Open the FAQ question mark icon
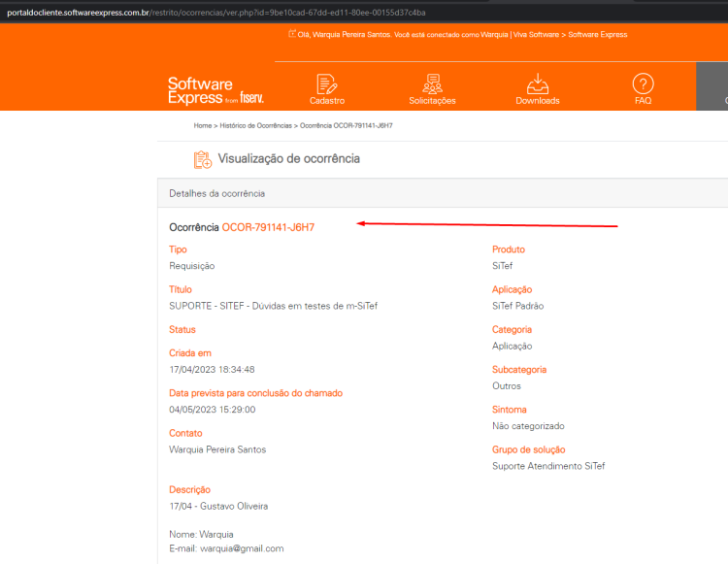 pos(643,84)
